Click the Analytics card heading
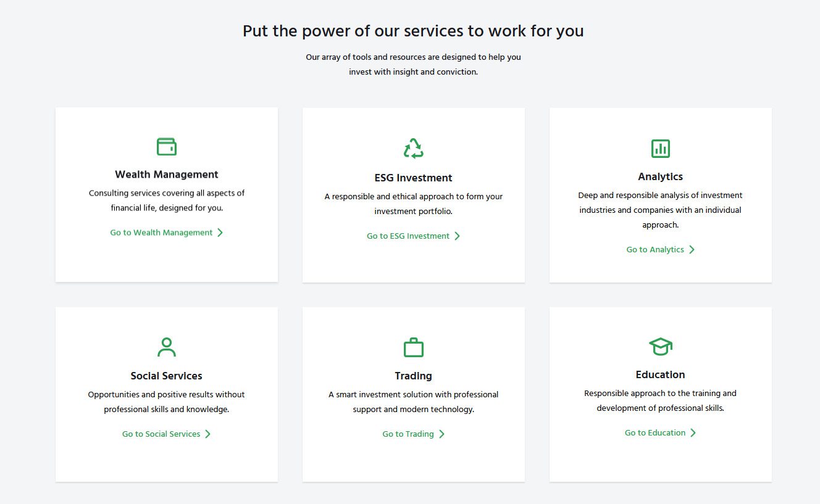The height and width of the screenshot is (504, 820). [661, 176]
